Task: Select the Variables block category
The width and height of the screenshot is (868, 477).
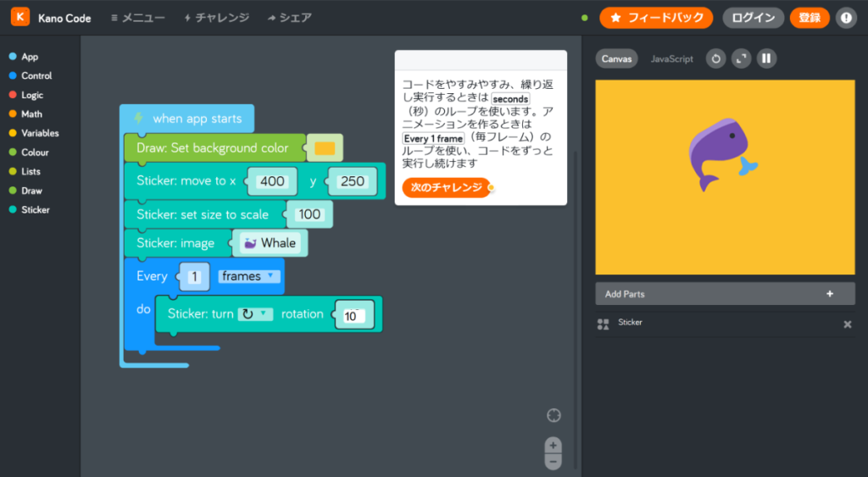Action: point(34,133)
